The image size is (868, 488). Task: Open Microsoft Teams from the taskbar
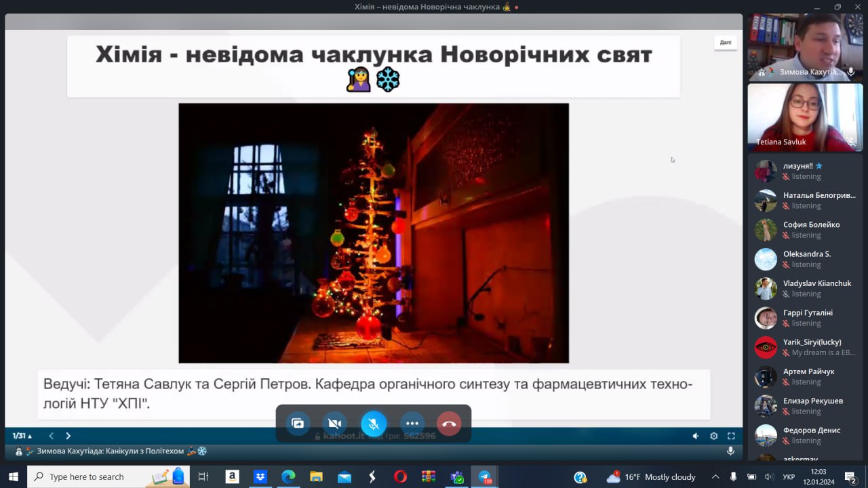pos(457,476)
